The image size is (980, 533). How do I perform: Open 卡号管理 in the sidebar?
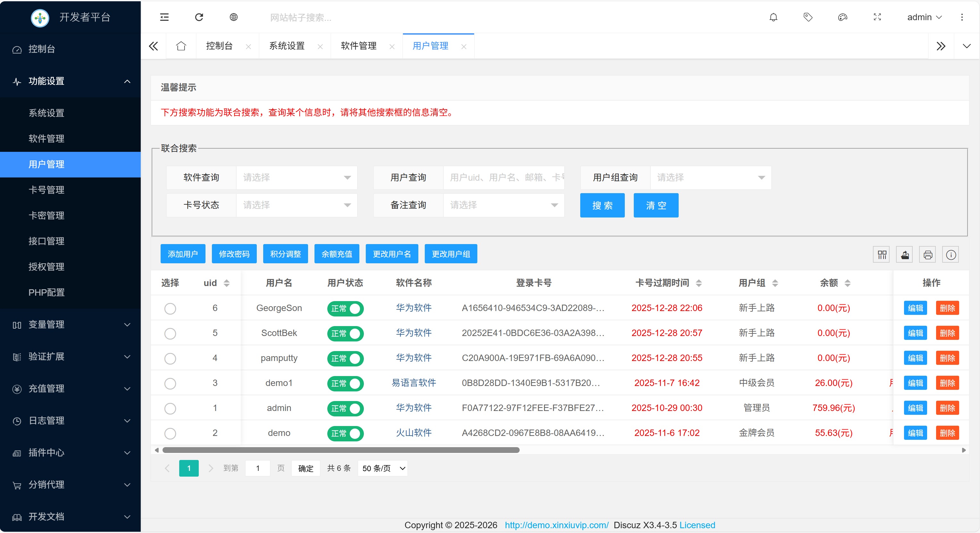click(x=46, y=190)
